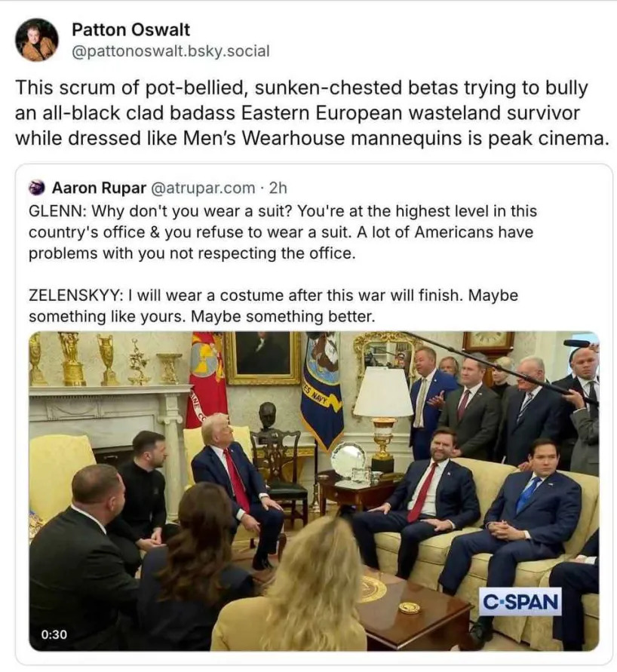Open quoted post via the GLENN paragraph
The image size is (617, 672).
point(283,232)
